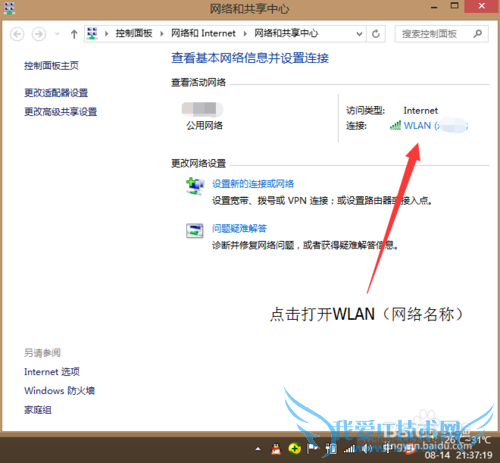Open QQ penguin tray icon
Image resolution: width=500 pixels, height=463 pixels.
click(x=276, y=449)
